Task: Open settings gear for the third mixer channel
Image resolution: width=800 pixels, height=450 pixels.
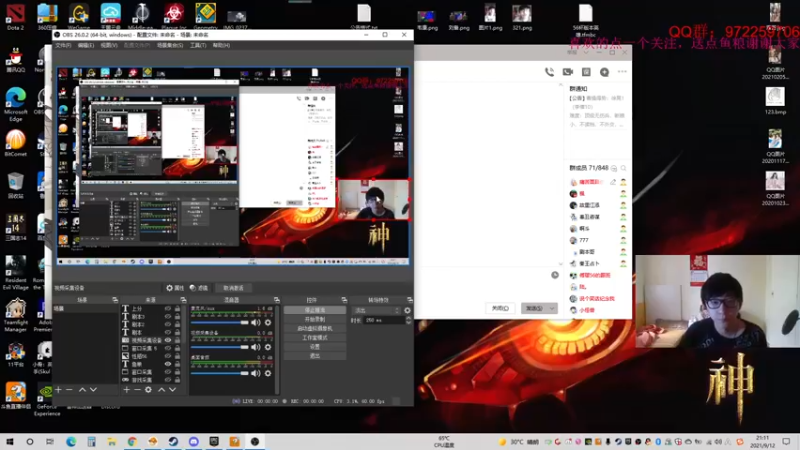Action: pos(268,373)
